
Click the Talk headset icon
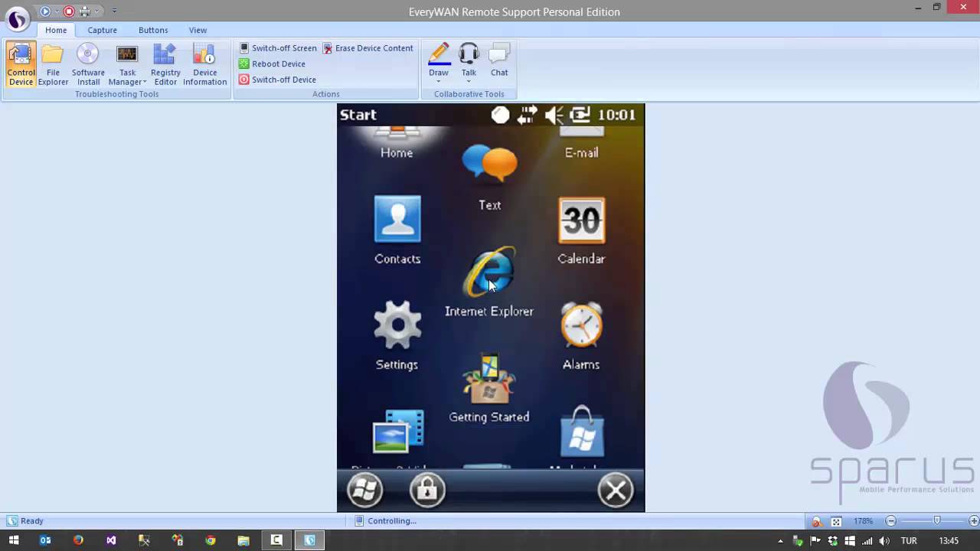469,54
